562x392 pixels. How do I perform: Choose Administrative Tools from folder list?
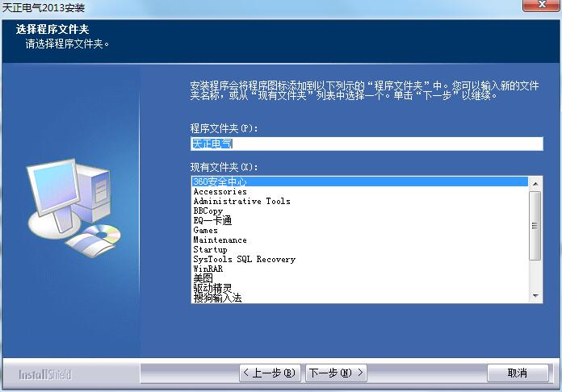241,202
